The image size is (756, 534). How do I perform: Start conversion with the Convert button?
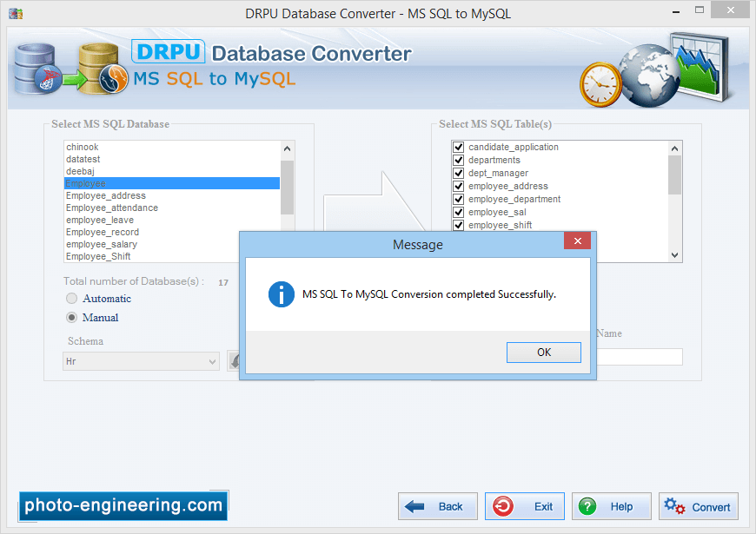tap(698, 506)
